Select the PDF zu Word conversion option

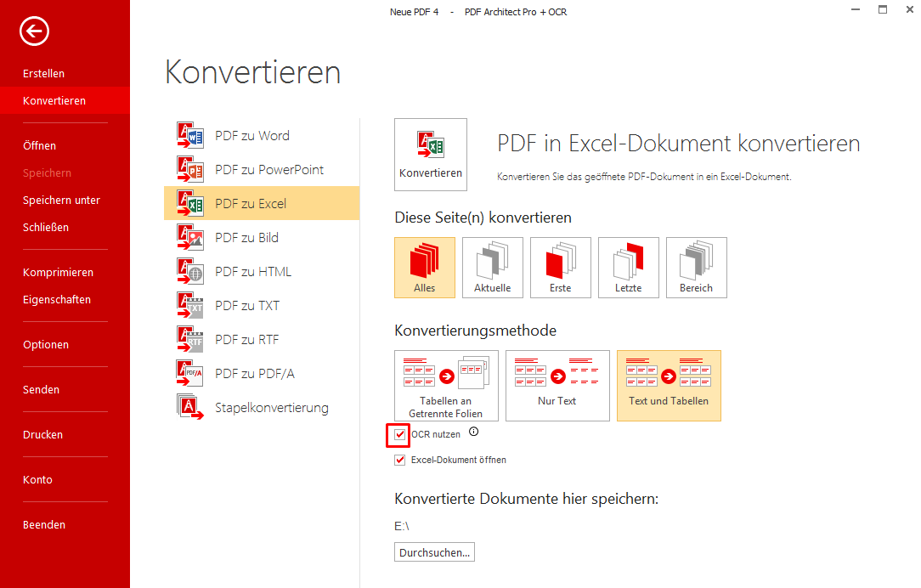click(x=262, y=136)
